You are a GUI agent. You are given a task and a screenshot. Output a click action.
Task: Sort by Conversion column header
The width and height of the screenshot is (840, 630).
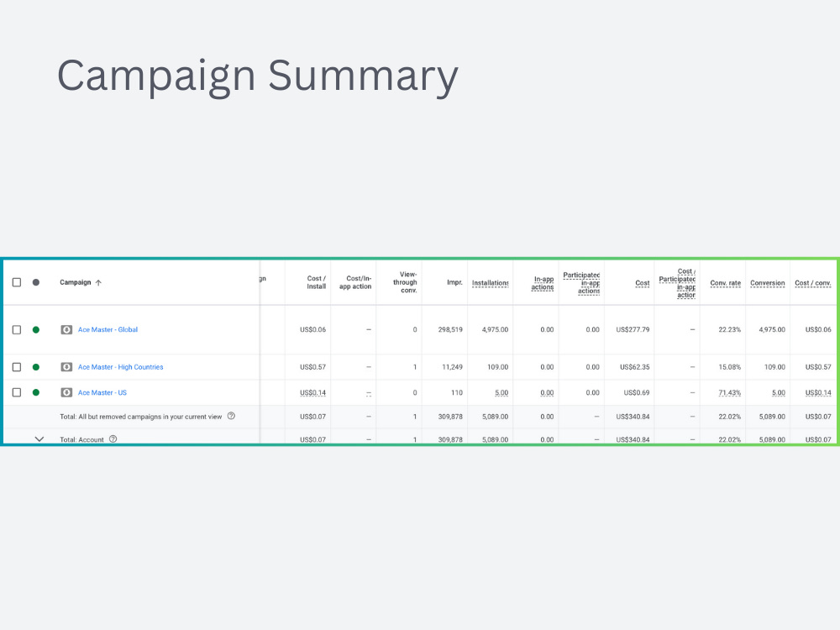point(767,283)
